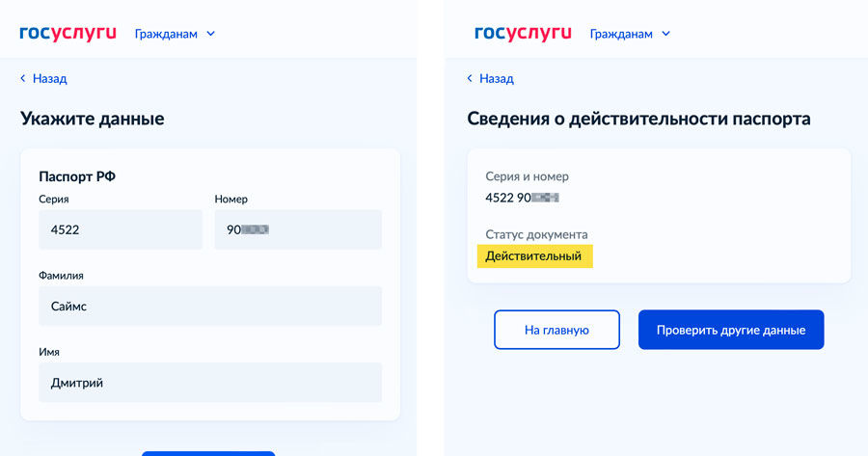Click into the passport Номер input field
The image size is (868, 456).
297,229
